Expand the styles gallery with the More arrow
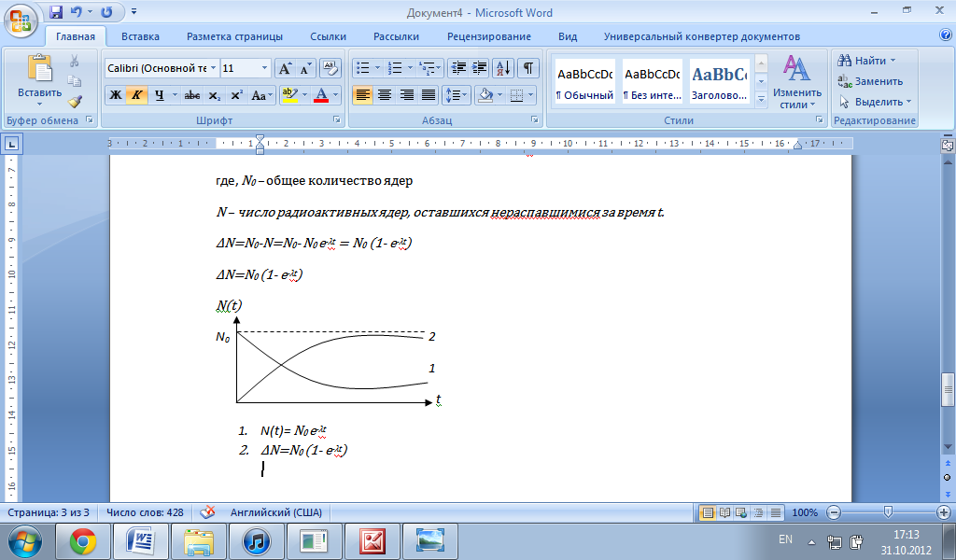 [761, 98]
